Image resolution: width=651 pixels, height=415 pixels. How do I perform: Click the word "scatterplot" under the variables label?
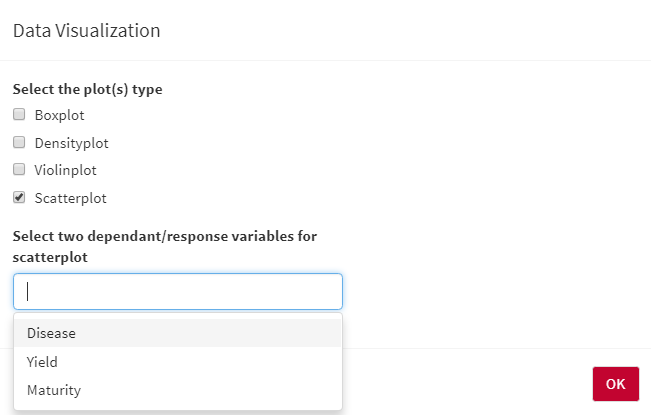point(50,257)
